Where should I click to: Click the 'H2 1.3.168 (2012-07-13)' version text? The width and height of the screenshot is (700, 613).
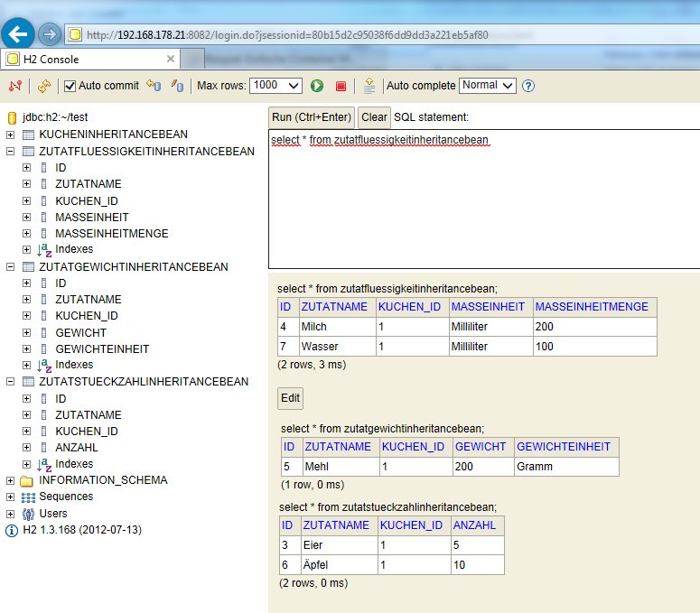click(x=82, y=530)
